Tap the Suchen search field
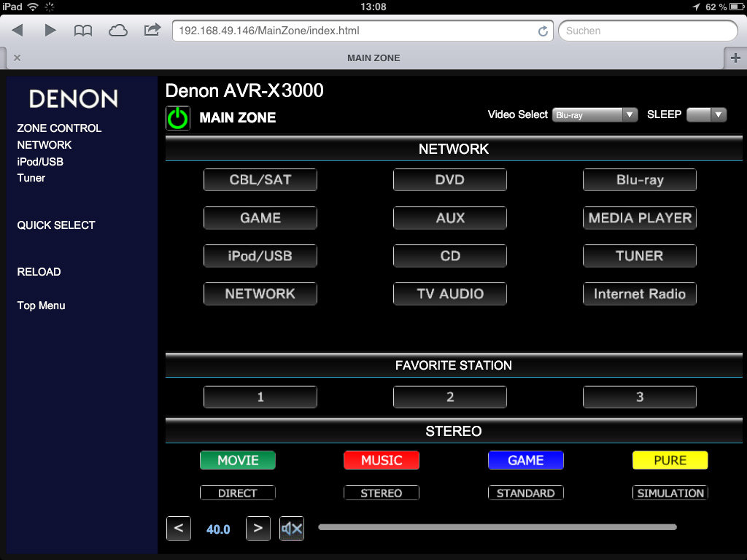This screenshot has height=560, width=747. 648,31
